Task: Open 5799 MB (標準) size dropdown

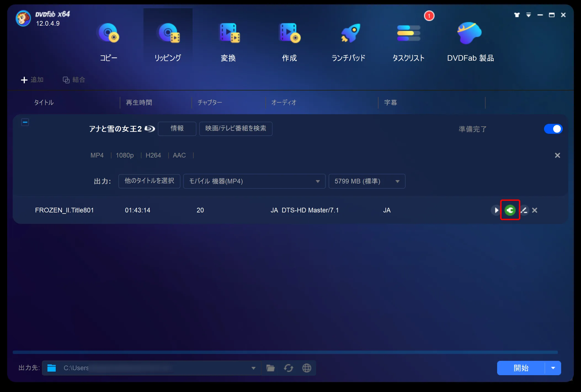Action: (367, 181)
